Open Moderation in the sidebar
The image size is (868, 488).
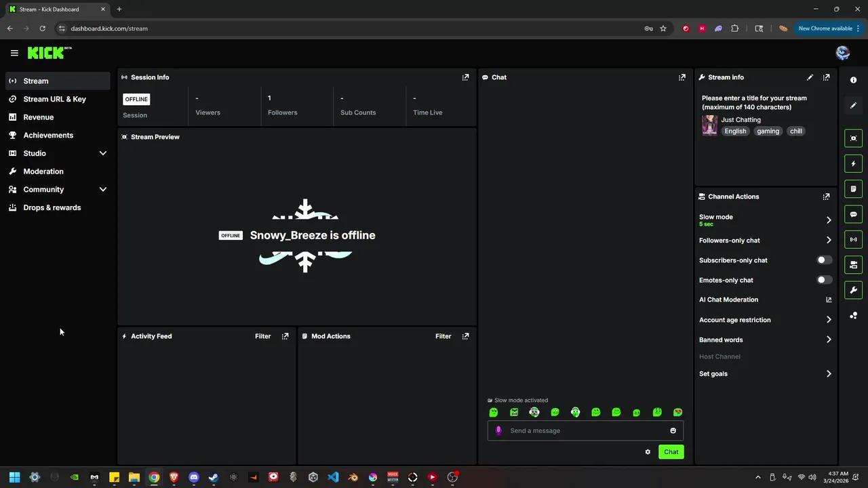pyautogui.click(x=58, y=171)
